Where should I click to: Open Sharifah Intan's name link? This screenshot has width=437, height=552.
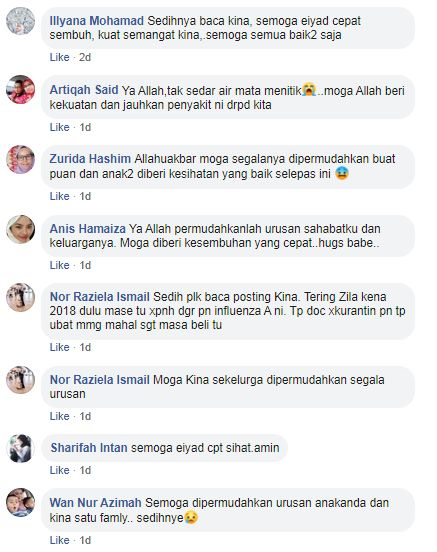pyautogui.click(x=89, y=448)
